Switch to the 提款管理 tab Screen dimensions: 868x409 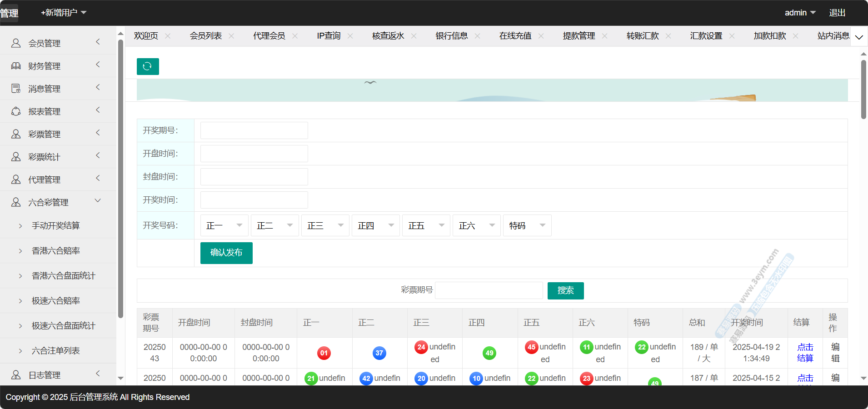(x=579, y=36)
